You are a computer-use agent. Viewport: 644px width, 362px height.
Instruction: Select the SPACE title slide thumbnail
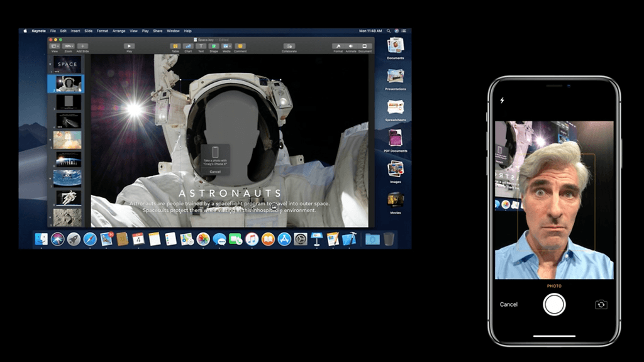click(x=67, y=64)
